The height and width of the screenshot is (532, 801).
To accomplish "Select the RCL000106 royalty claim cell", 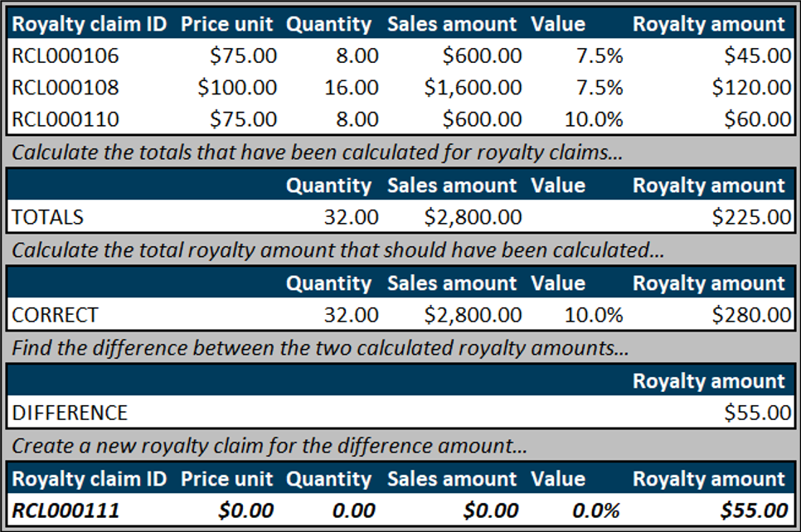I will coord(66,56).
